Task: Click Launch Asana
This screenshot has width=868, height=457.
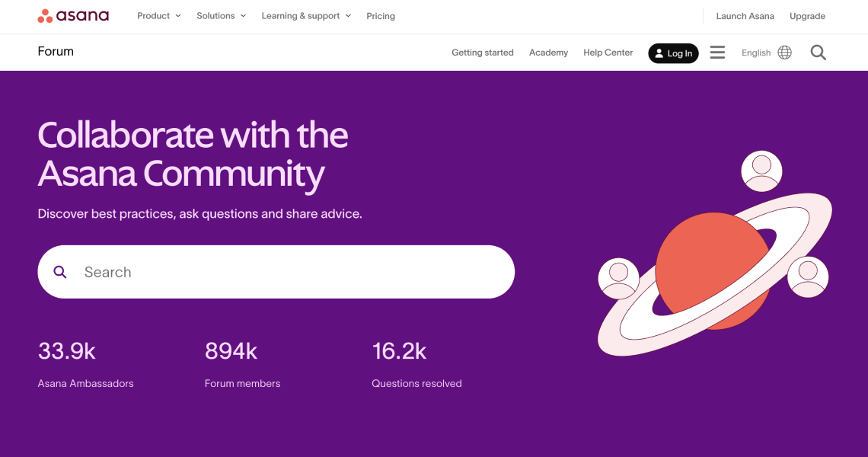Action: 745,15
